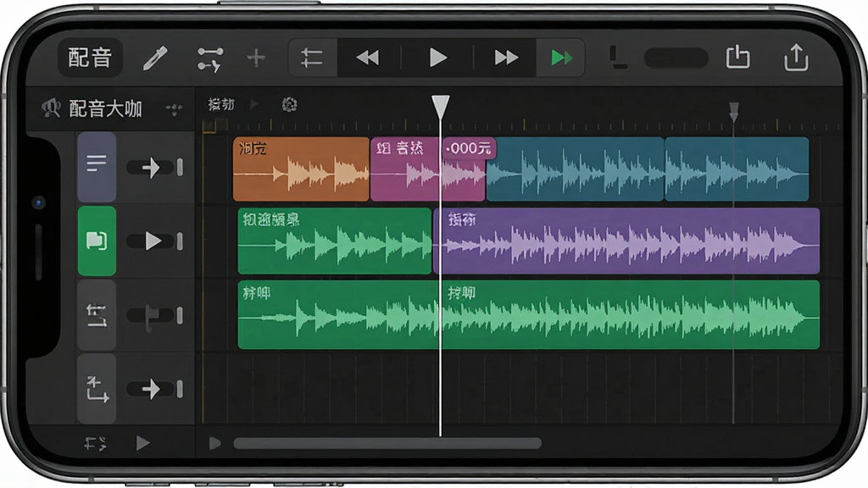Toggle the green fast-forward button

(x=561, y=58)
